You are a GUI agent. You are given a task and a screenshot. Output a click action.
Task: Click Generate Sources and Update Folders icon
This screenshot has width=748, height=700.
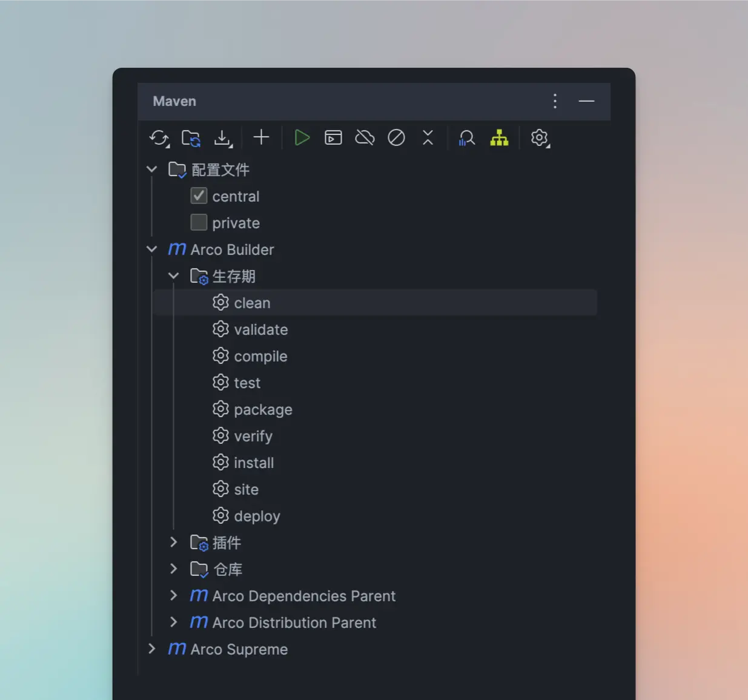[x=191, y=138]
